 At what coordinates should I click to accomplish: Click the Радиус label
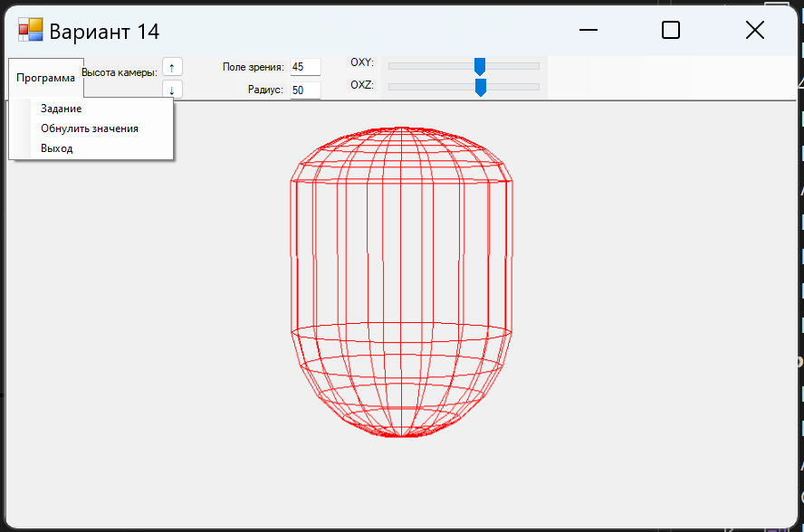click(x=265, y=90)
